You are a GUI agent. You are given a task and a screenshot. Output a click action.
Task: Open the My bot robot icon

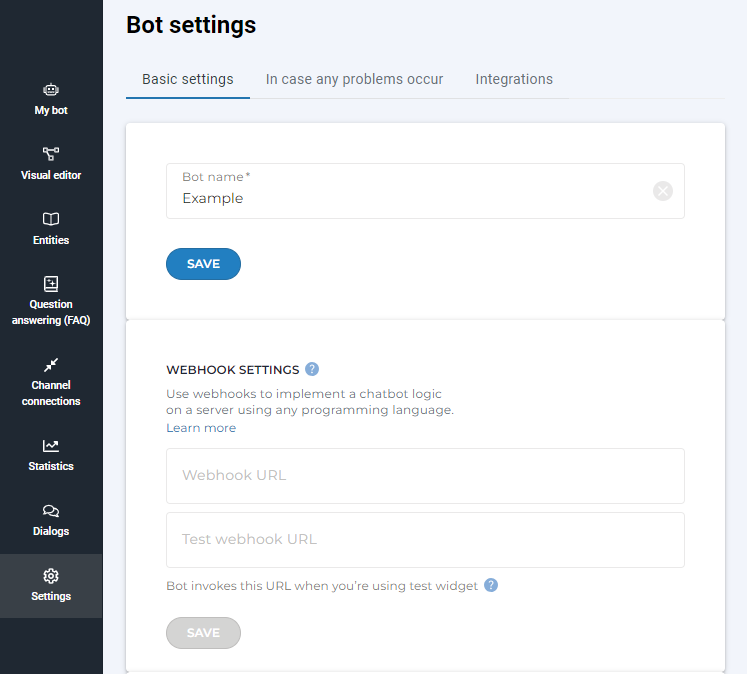51,89
